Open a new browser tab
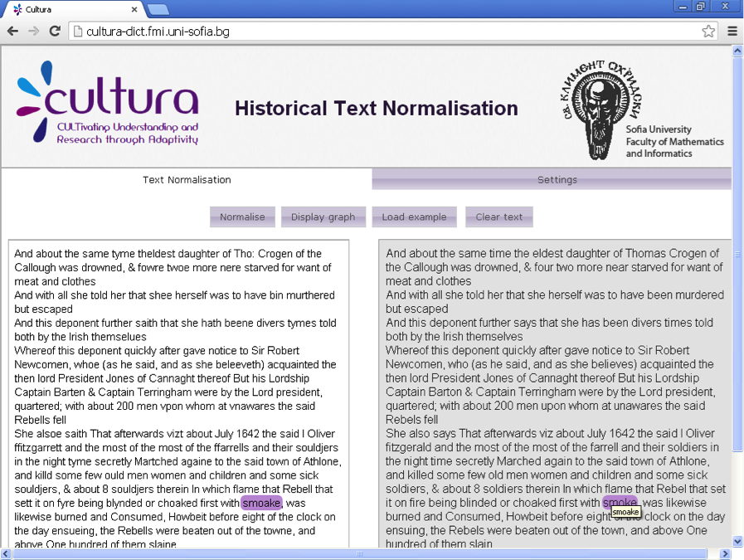 158,9
